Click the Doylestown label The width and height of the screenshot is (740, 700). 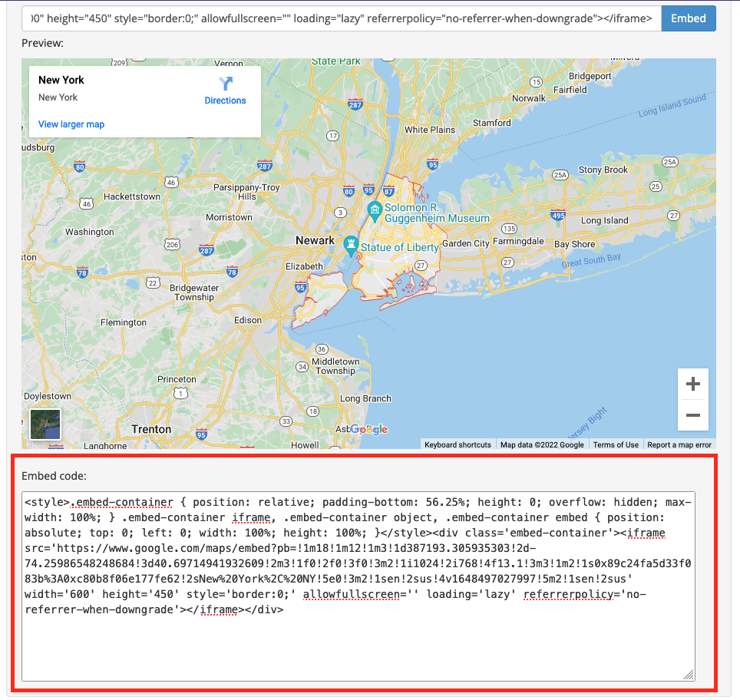[47, 396]
